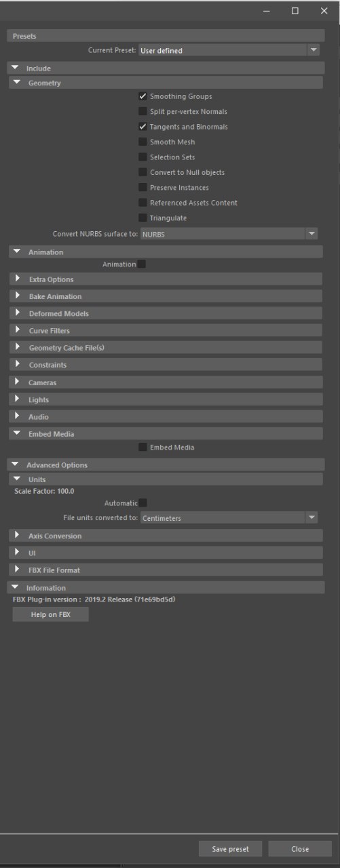Collapse the Geometry section

click(166, 83)
